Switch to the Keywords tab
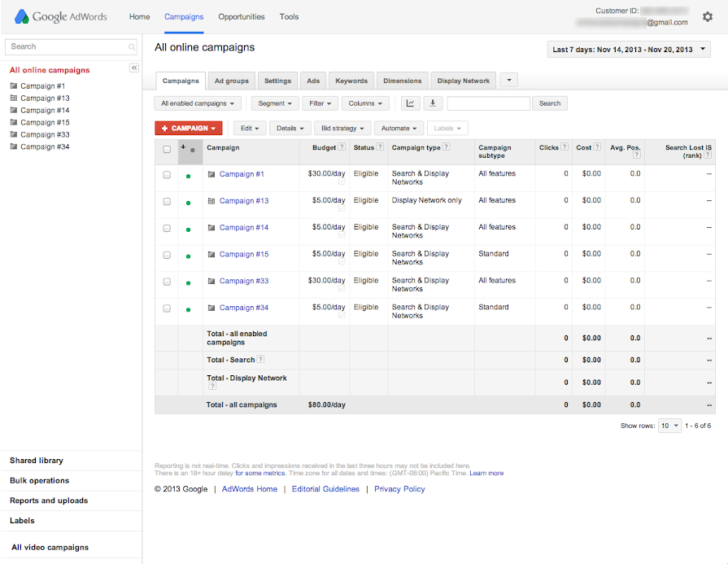Image resolution: width=728 pixels, height=564 pixels. [x=351, y=81]
